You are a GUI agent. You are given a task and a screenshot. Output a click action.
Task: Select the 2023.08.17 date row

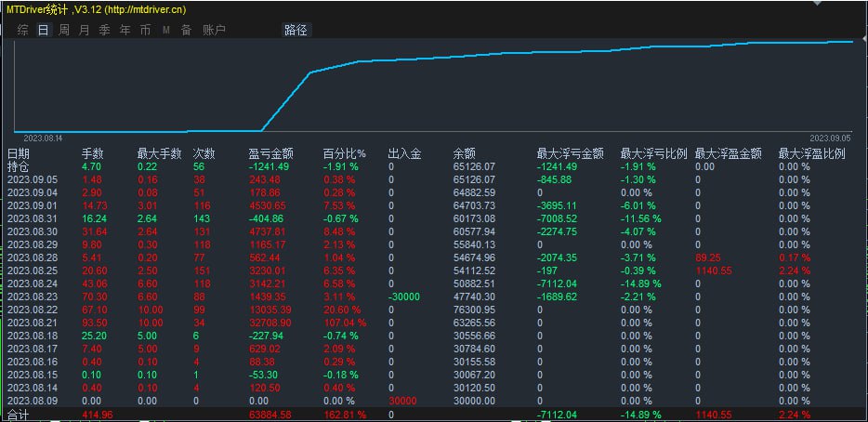tap(32, 349)
